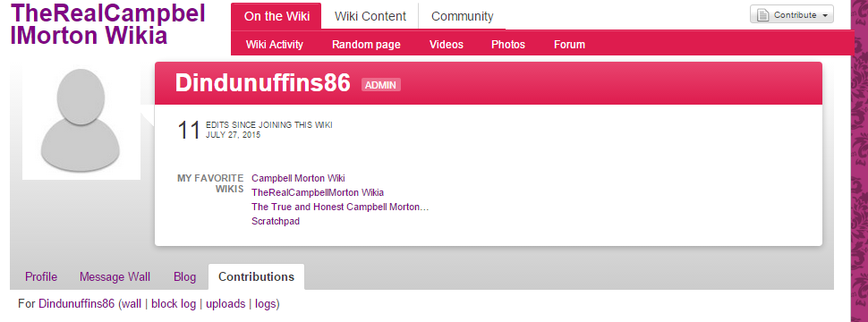Viewport: 868px width, 322px height.
Task: Click the MY FAVORITE WIKIS label
Action: [210, 183]
